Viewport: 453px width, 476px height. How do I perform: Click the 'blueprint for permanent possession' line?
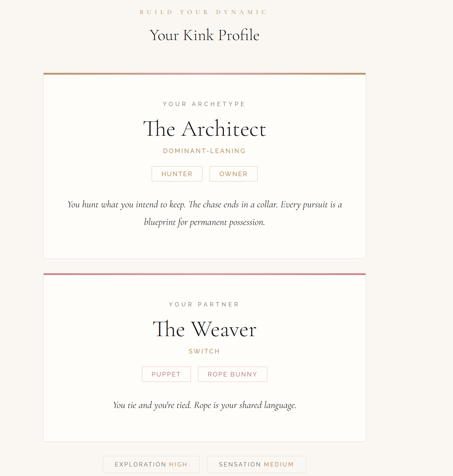point(204,222)
